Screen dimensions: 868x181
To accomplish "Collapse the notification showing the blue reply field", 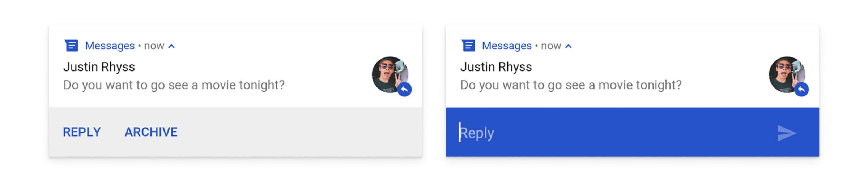I will click(x=569, y=46).
